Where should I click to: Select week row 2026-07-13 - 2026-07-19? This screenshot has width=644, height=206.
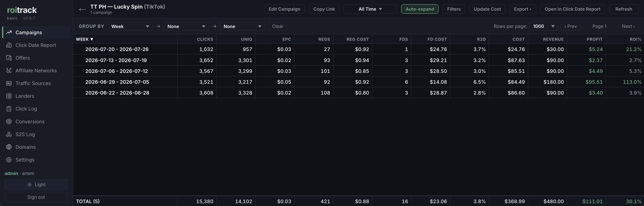pyautogui.click(x=358, y=60)
